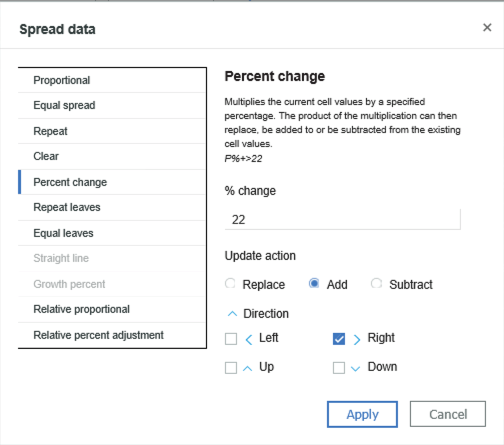Click the left arrow direction icon
The width and height of the screenshot is (504, 445).
point(249,340)
